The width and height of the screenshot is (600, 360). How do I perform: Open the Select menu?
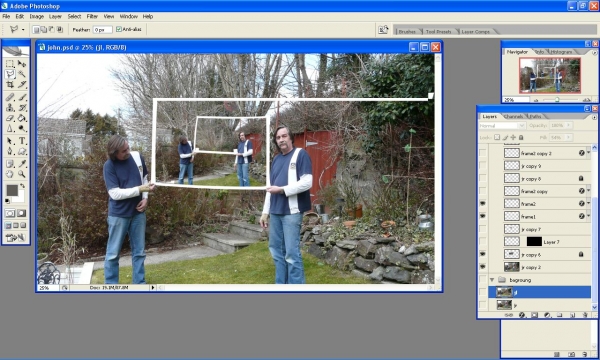[74, 16]
